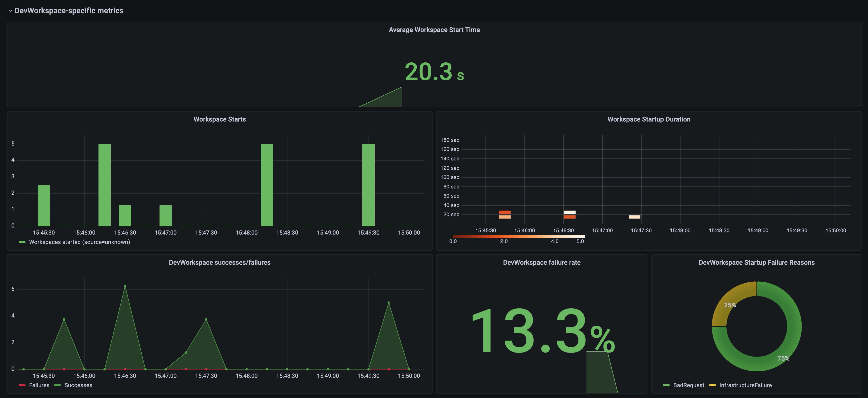Click the Workspace Starts bar between 15:46:00 and 15:46:30
The width and height of the screenshot is (868, 398).
[104, 185]
